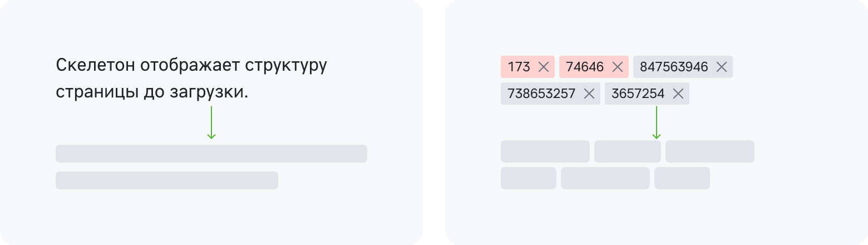Delete tag 738653257 with its cross icon
The height and width of the screenshot is (245, 868).
coord(589,94)
